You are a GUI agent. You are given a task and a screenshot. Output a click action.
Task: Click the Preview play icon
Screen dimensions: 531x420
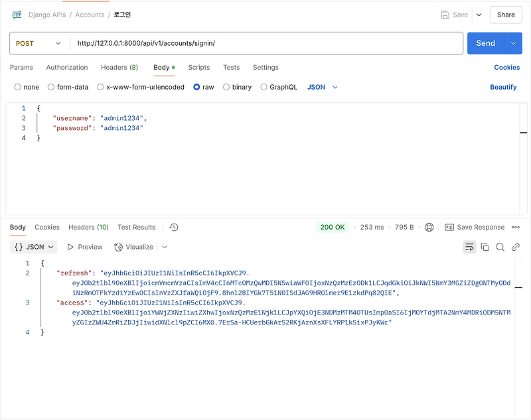pyautogui.click(x=70, y=247)
